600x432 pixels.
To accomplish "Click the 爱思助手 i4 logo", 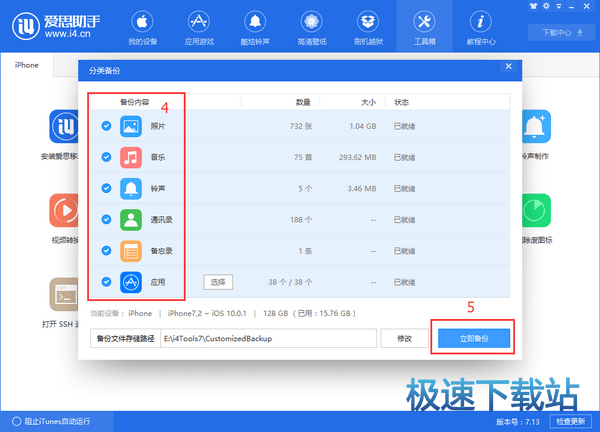I will [56, 26].
